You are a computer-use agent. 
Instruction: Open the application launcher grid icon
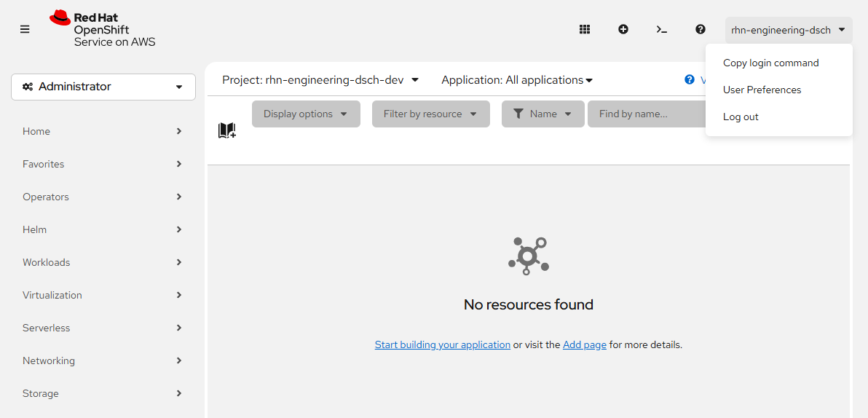point(584,29)
